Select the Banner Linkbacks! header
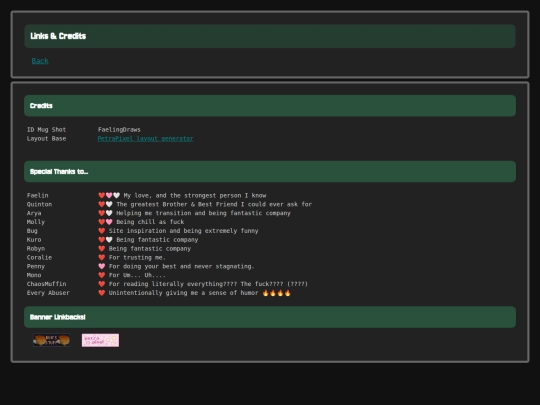 coord(270,317)
